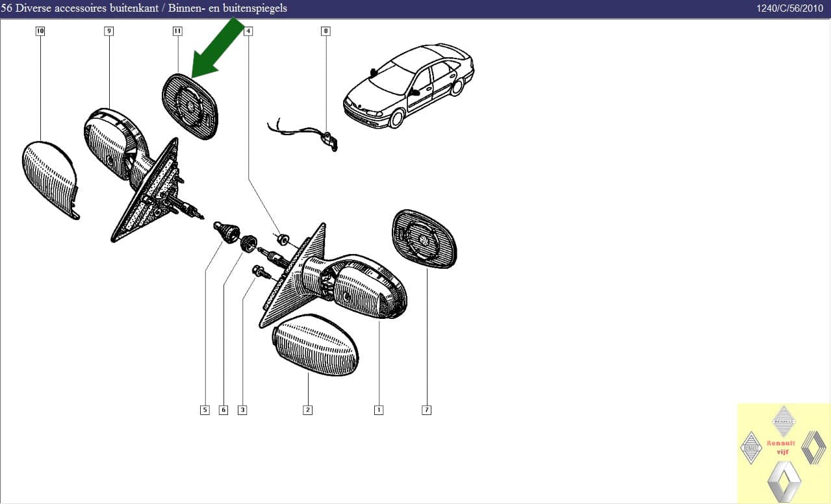Select part number label 2

coord(308,410)
